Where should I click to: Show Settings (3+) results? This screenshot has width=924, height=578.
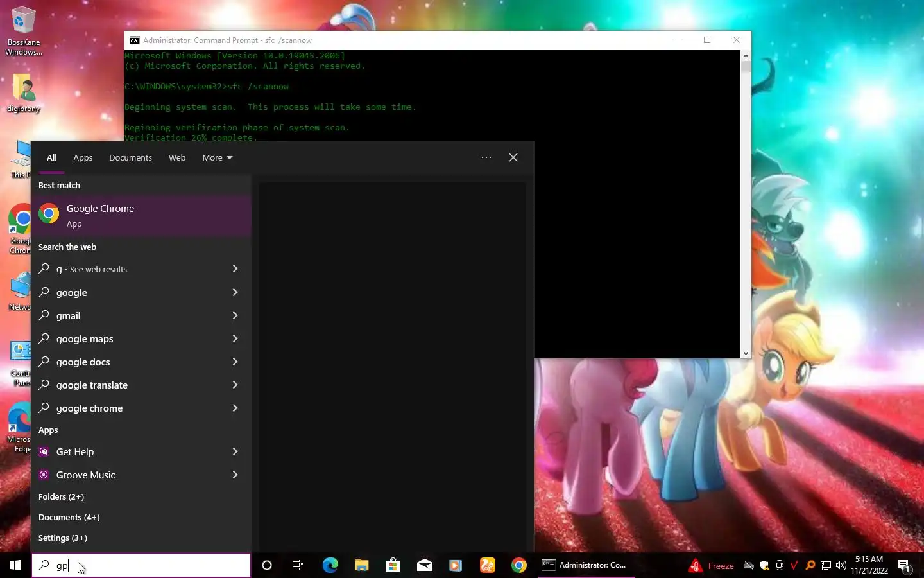pyautogui.click(x=62, y=538)
